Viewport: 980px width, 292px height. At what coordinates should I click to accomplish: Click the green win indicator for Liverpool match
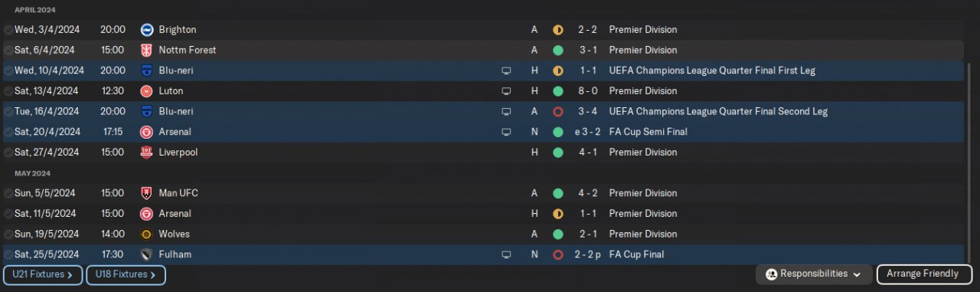point(558,153)
